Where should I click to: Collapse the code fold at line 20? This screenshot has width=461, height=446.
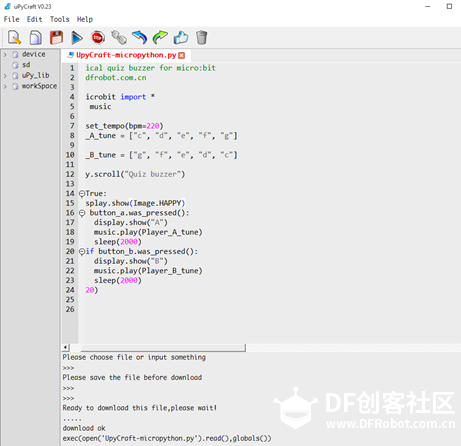82,252
